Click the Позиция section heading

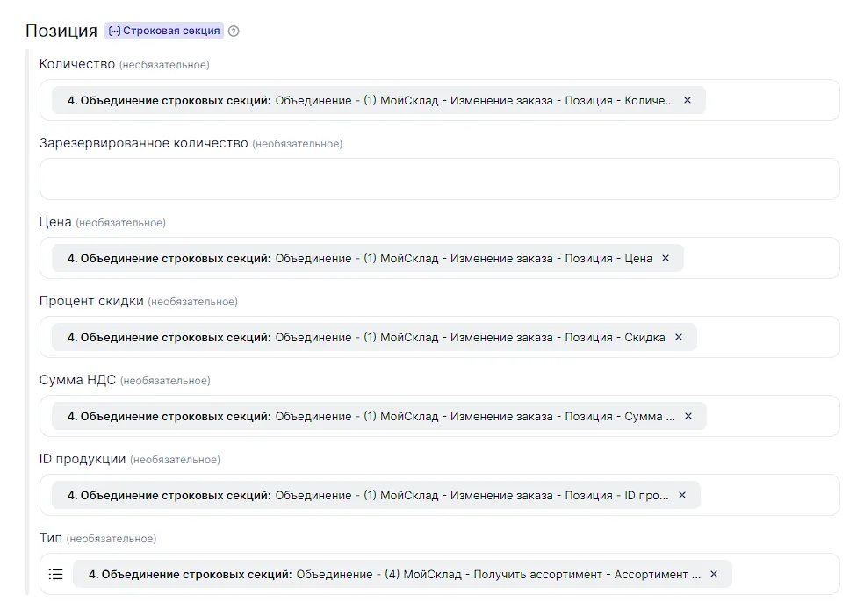[x=61, y=31]
